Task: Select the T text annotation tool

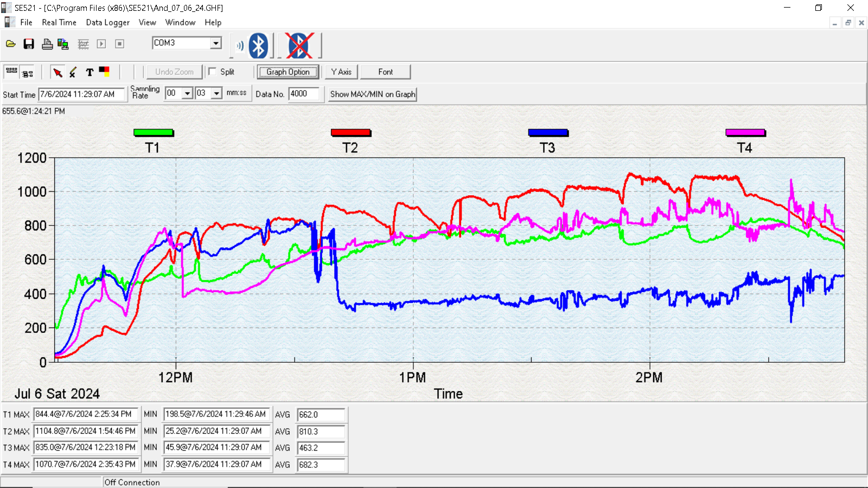Action: pos(90,72)
